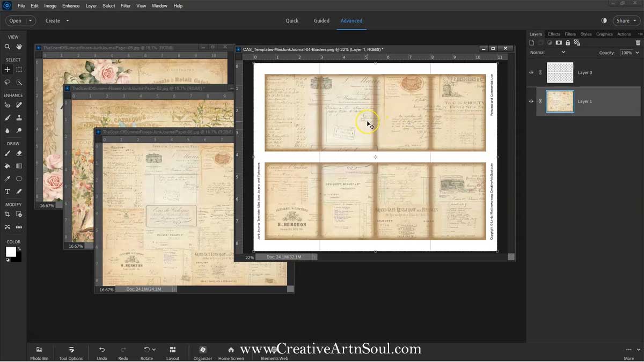Select the Lasso tool
Viewport: 644px width, 362px height.
8,83
